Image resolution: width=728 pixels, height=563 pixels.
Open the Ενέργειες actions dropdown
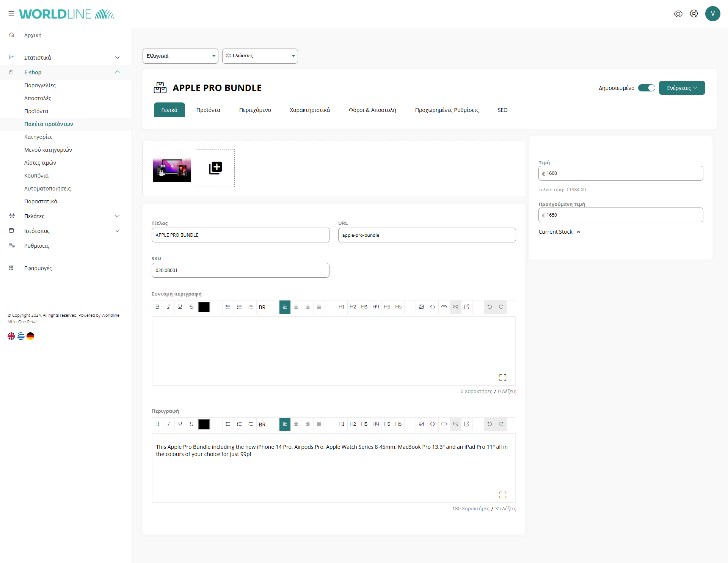tap(682, 88)
